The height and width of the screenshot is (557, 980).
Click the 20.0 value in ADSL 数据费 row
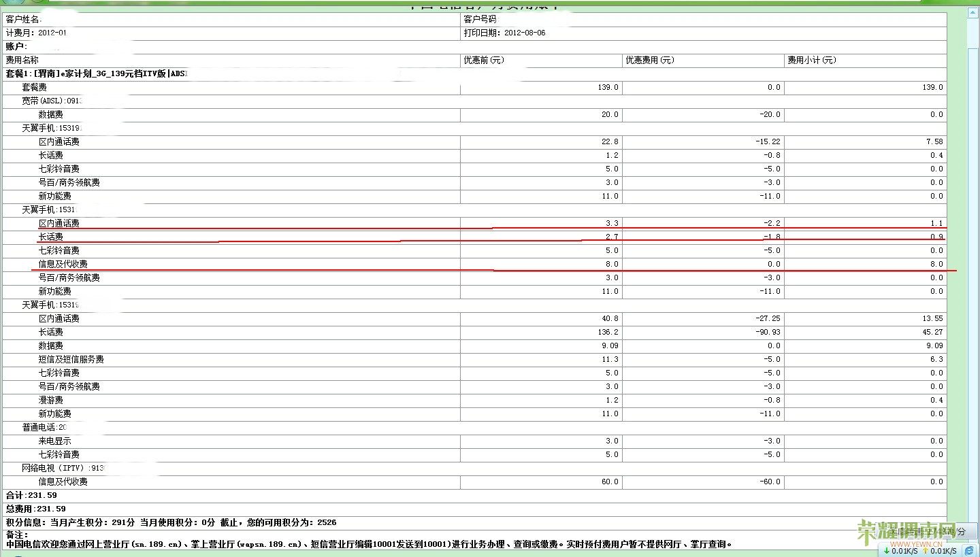(x=610, y=114)
